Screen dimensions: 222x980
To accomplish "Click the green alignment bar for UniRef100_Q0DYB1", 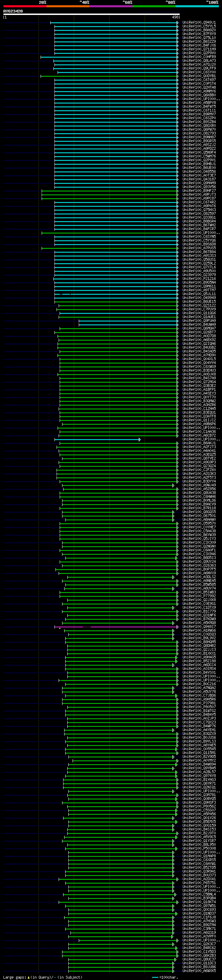I will [x=109, y=76].
